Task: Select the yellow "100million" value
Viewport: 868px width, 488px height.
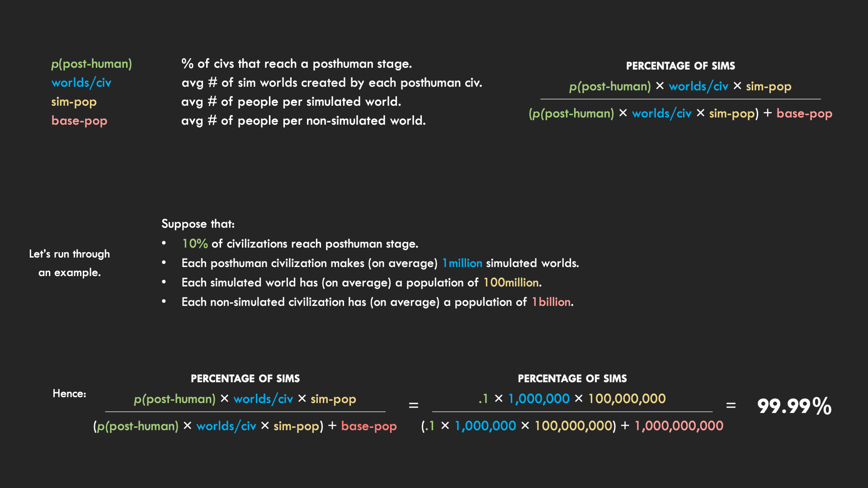Action: click(511, 282)
